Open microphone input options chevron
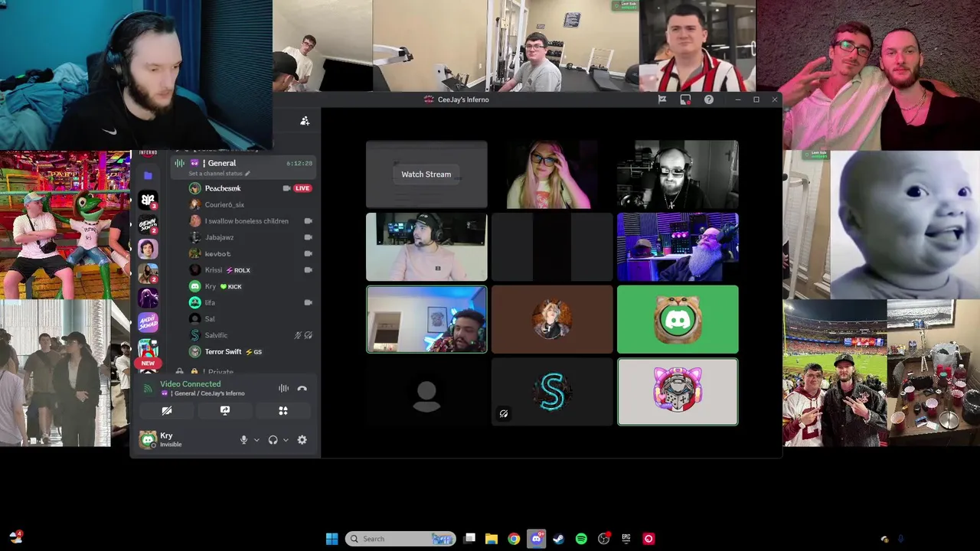Image resolution: width=980 pixels, height=551 pixels. click(x=256, y=440)
